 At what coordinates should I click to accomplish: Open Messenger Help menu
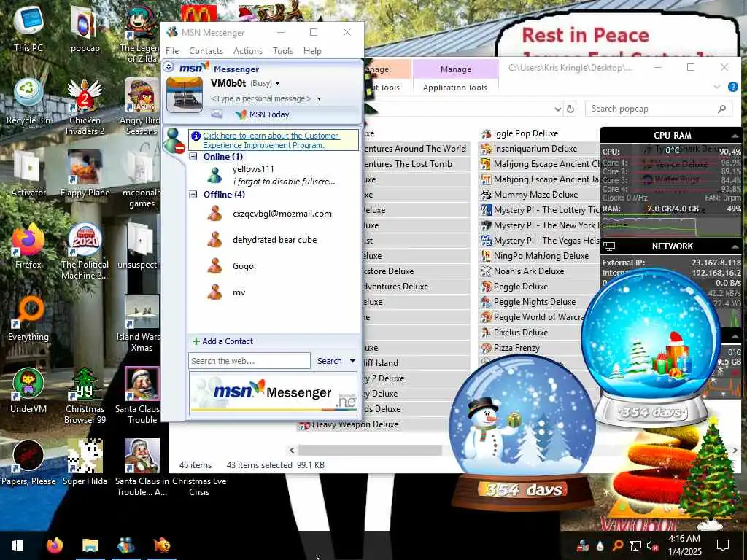pos(312,51)
